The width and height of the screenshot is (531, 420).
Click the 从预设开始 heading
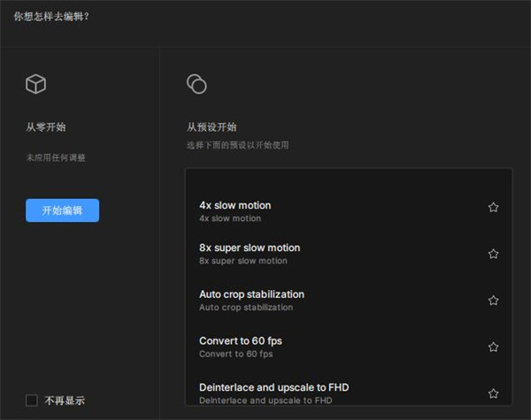click(211, 127)
